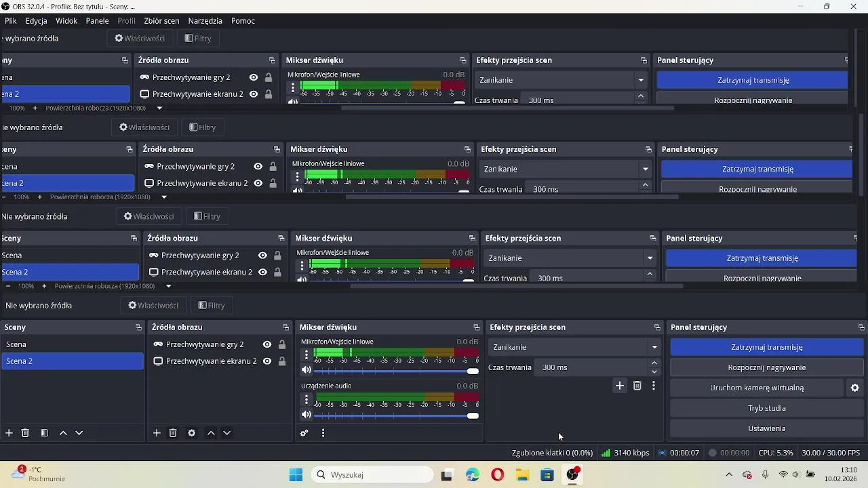Open File Explorer from the taskbar
Image resolution: width=868 pixels, height=488 pixels.
523,475
